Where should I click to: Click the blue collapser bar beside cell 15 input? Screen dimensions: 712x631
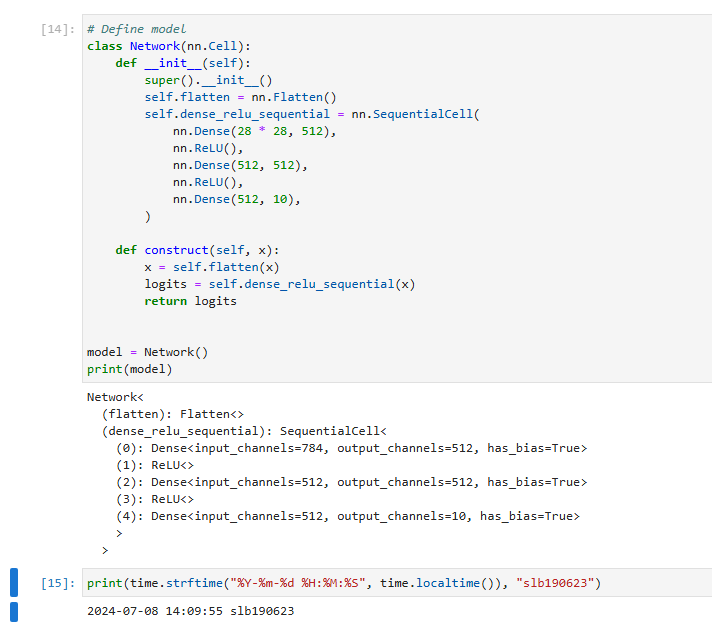click(14, 582)
